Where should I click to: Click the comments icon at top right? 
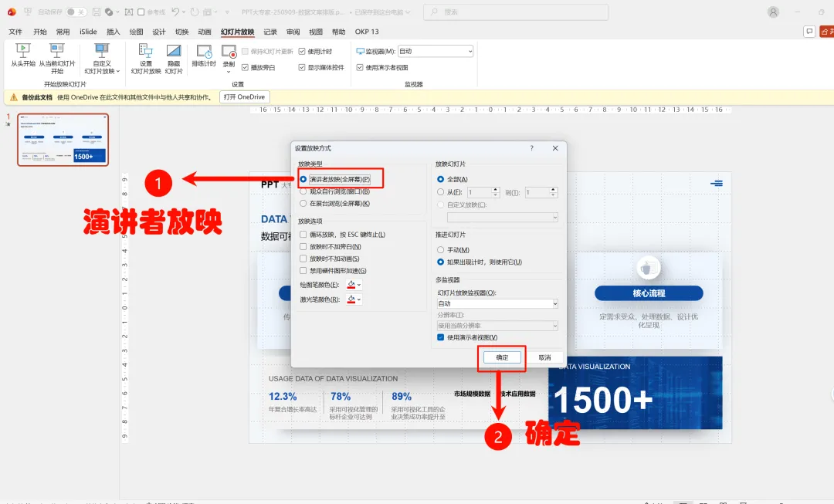point(809,32)
